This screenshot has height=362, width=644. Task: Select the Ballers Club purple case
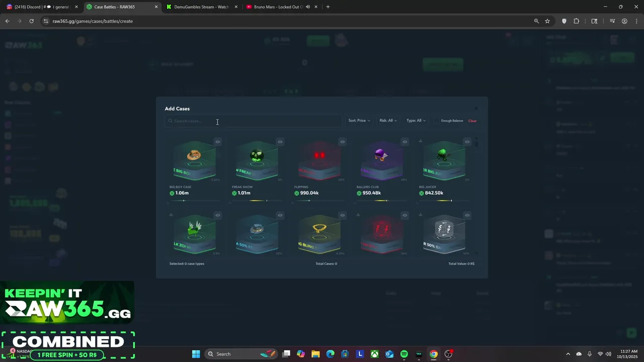click(382, 160)
